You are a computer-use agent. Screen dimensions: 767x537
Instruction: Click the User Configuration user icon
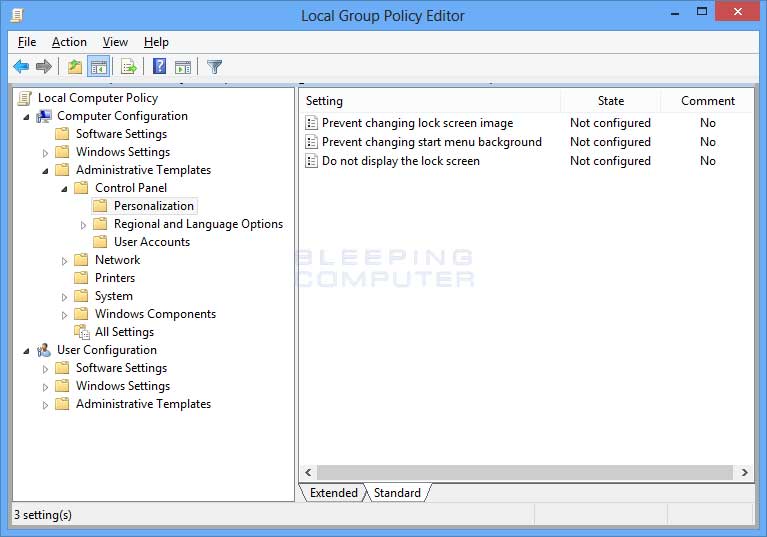[44, 350]
